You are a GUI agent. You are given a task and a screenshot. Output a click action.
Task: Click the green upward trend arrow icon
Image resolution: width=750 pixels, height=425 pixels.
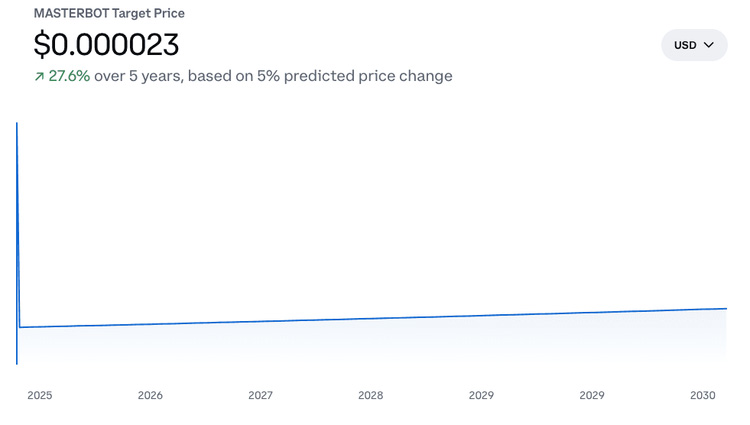point(39,77)
